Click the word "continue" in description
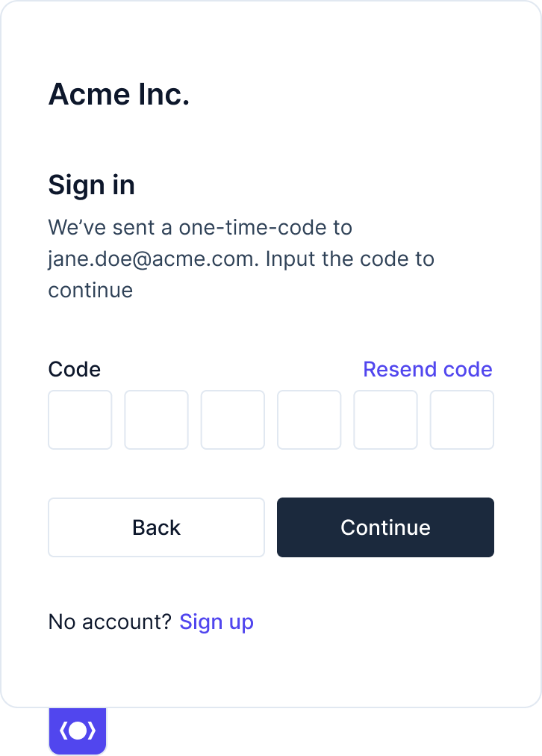The height and width of the screenshot is (756, 542). 90,291
